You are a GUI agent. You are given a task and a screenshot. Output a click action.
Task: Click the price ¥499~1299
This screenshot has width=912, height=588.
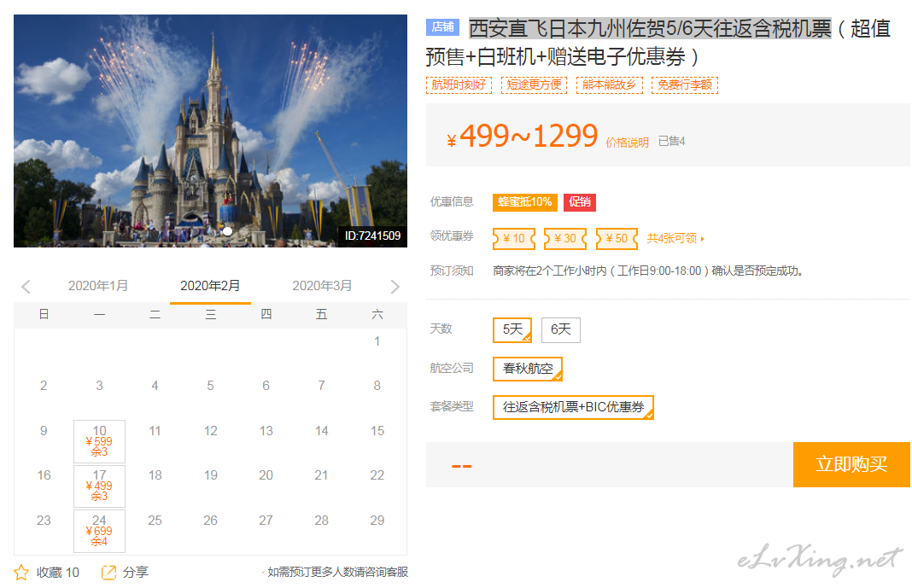(523, 137)
